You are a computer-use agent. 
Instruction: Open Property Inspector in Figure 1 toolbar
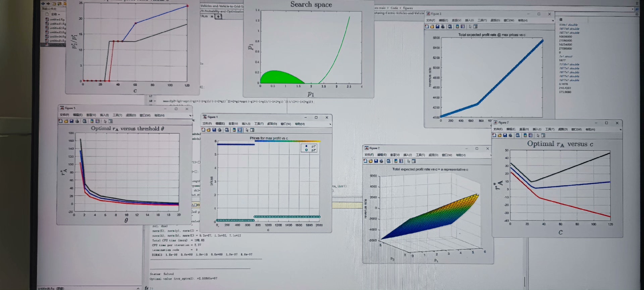[252, 130]
